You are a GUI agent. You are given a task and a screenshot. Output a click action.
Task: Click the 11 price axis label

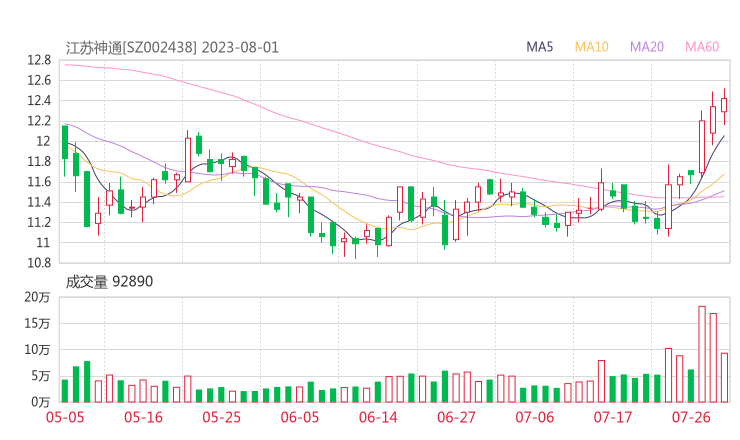click(43, 243)
